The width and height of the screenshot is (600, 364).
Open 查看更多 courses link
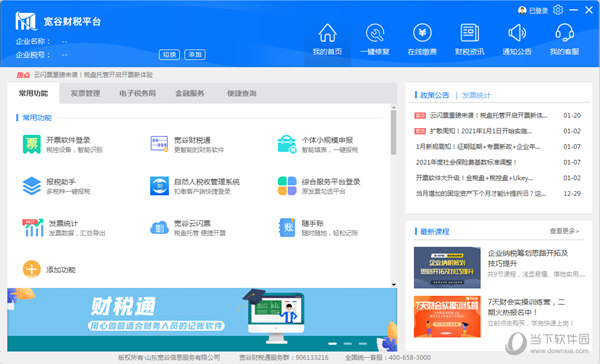point(564,231)
